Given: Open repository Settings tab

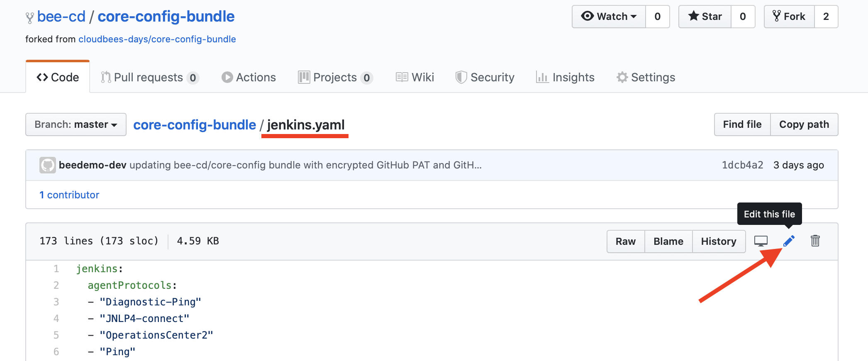Looking at the screenshot, I should 646,78.
